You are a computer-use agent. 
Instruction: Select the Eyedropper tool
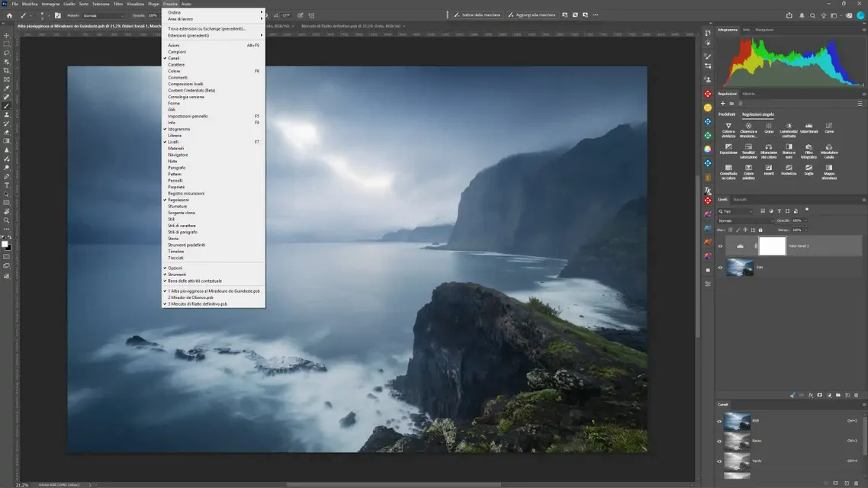7,88
